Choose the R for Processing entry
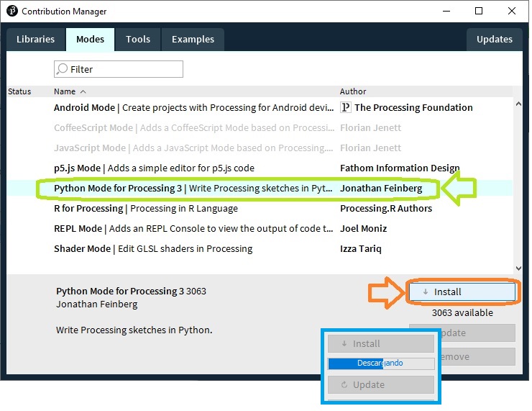The image size is (532, 411). coord(88,208)
